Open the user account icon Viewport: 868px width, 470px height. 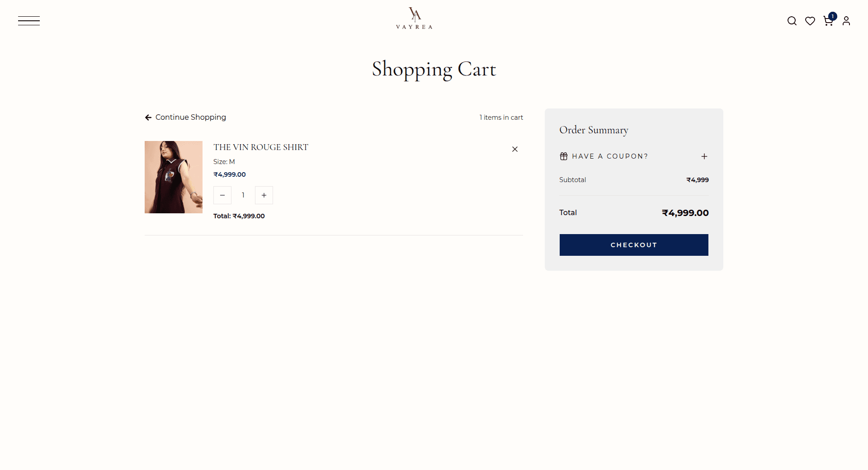click(846, 21)
